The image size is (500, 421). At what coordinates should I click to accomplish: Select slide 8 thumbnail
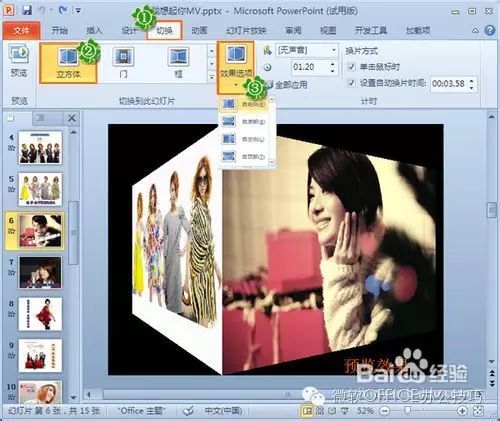tap(40, 314)
